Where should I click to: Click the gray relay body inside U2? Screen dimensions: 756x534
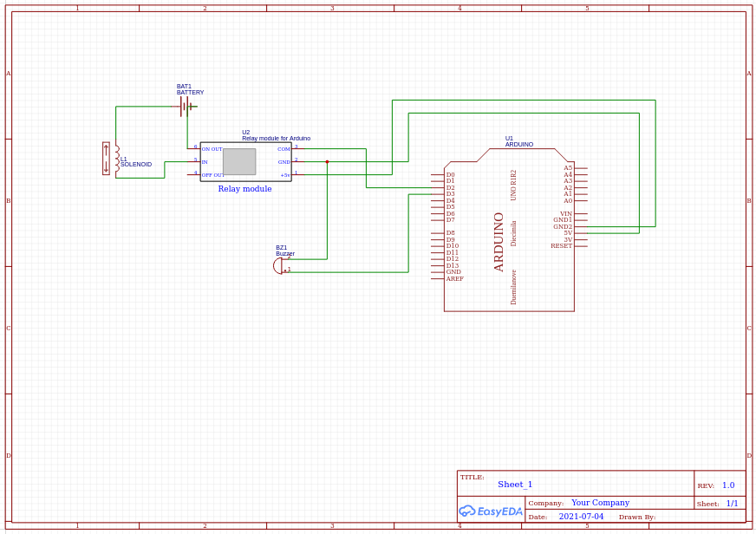[x=239, y=160]
